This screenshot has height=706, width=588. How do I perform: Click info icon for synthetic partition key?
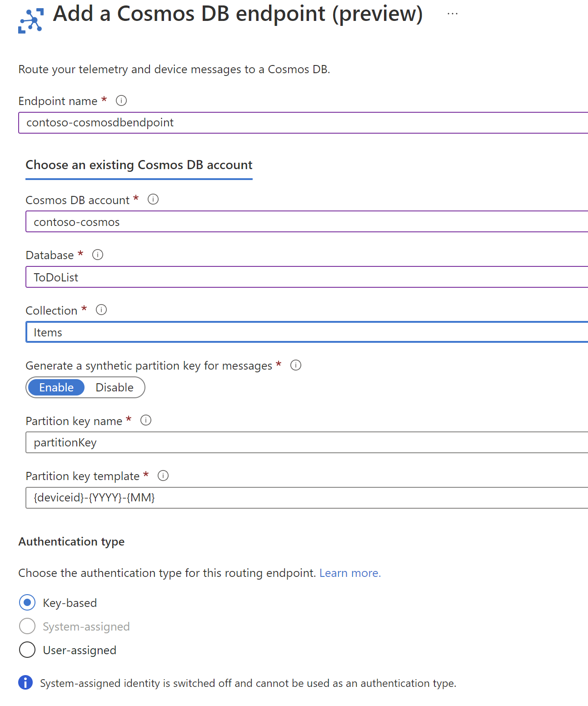[296, 365]
